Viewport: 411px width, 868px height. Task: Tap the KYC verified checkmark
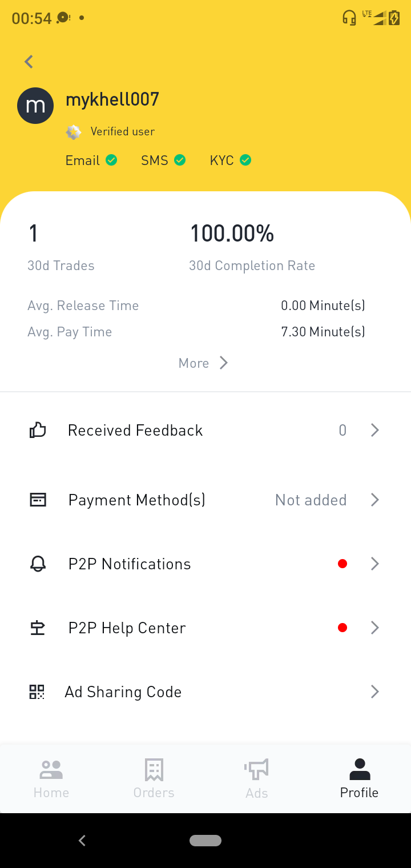[245, 160]
